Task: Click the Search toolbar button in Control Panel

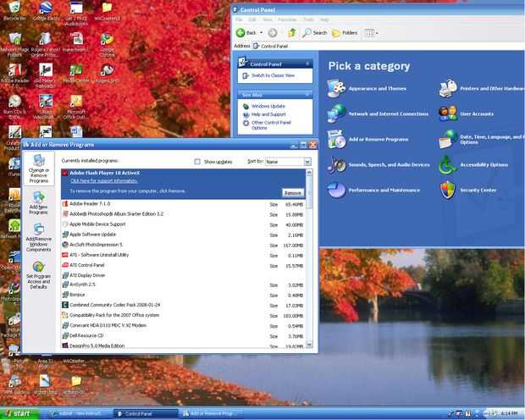Action: (x=314, y=32)
